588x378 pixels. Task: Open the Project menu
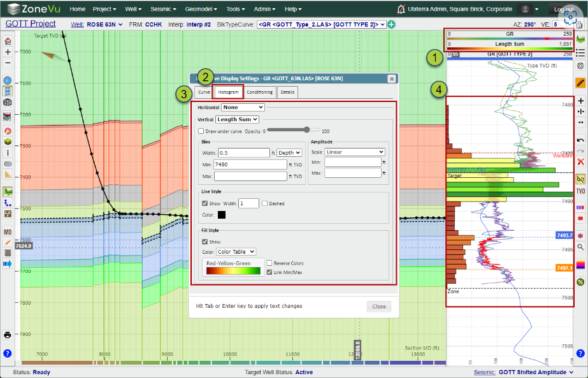104,9
